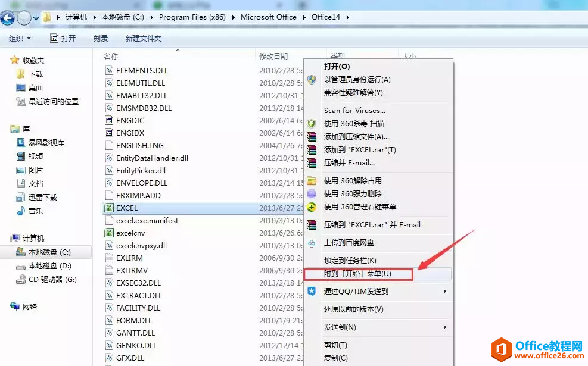588x366 pixels.
Task: Select the excelcnv file icon
Action: [x=109, y=233]
